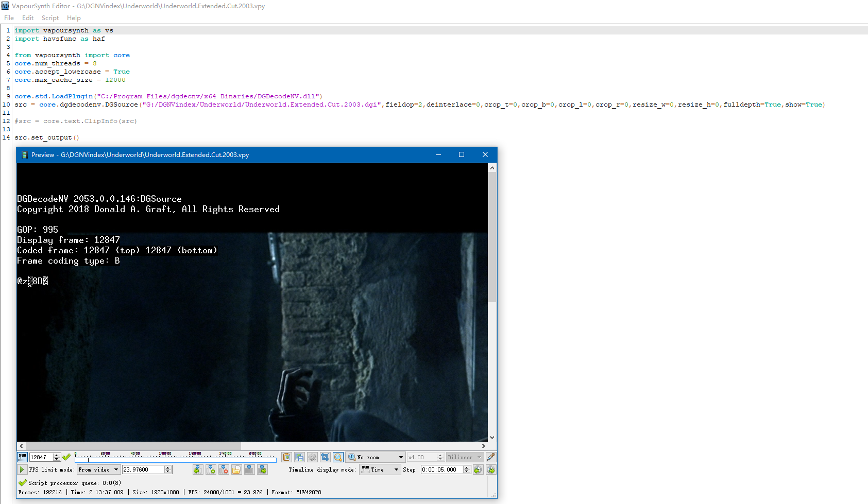Toggle the zoom panel magnifier button
This screenshot has height=504, width=868.
[x=338, y=457]
